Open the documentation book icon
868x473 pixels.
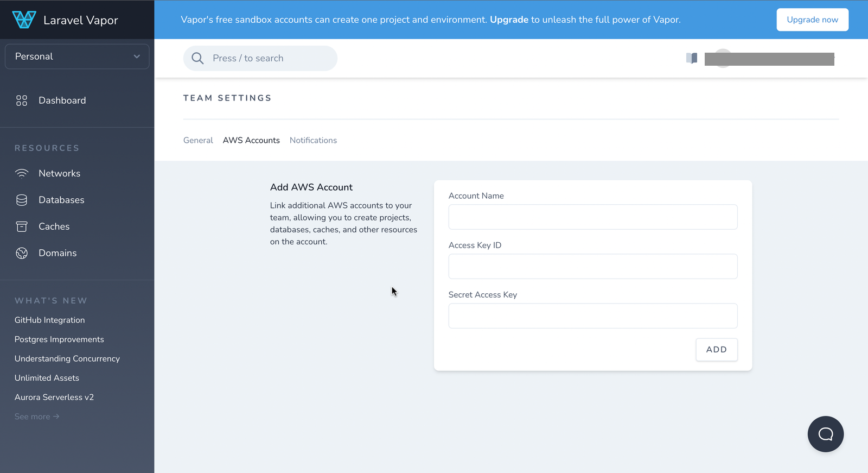click(692, 58)
